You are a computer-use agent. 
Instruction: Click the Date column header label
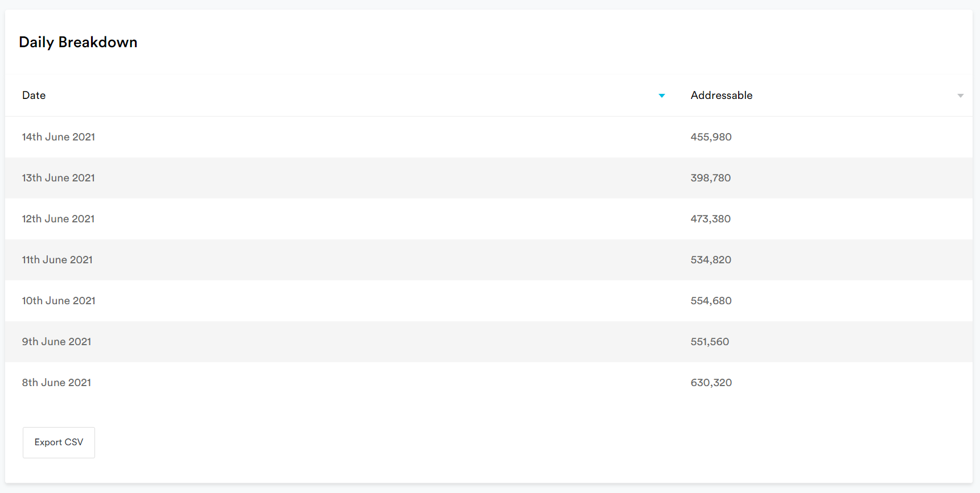(34, 96)
